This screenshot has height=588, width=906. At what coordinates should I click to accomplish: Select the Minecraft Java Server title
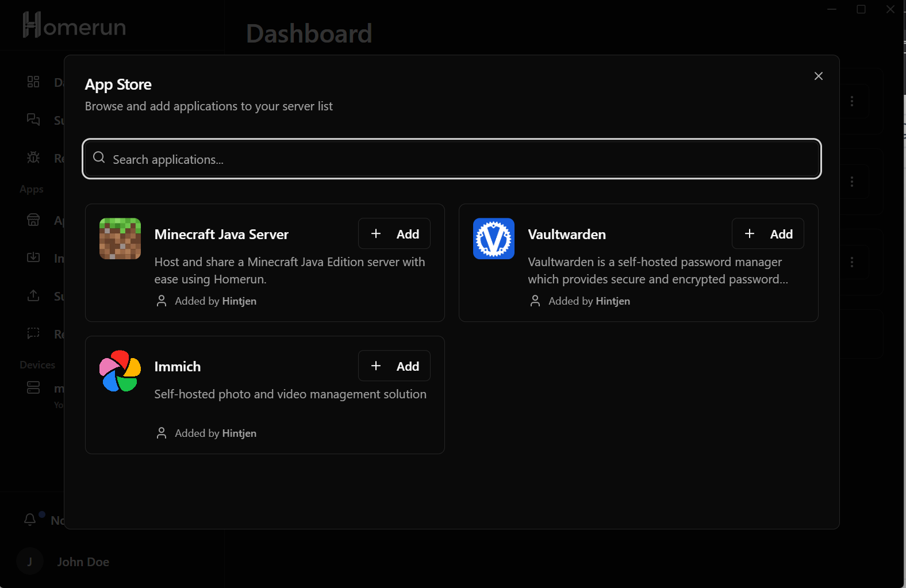click(x=221, y=235)
